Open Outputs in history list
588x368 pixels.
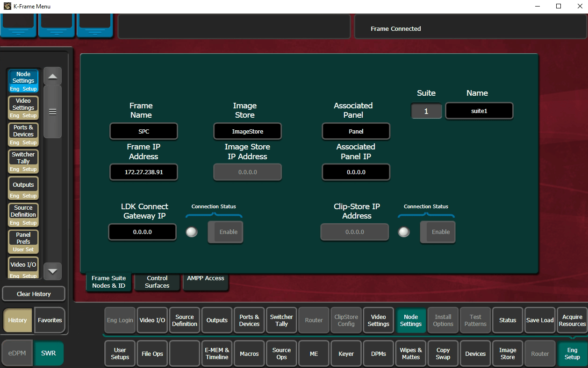pos(23,188)
